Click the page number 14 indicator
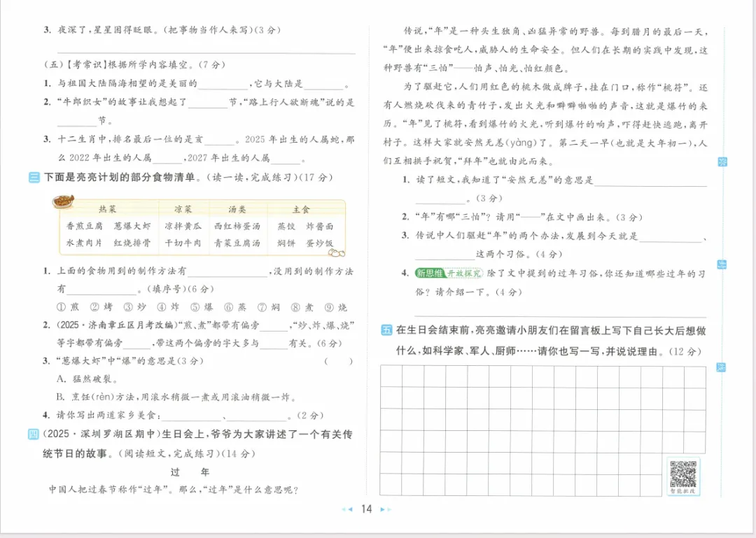Screen dimensions: 756x538 [x=365, y=510]
